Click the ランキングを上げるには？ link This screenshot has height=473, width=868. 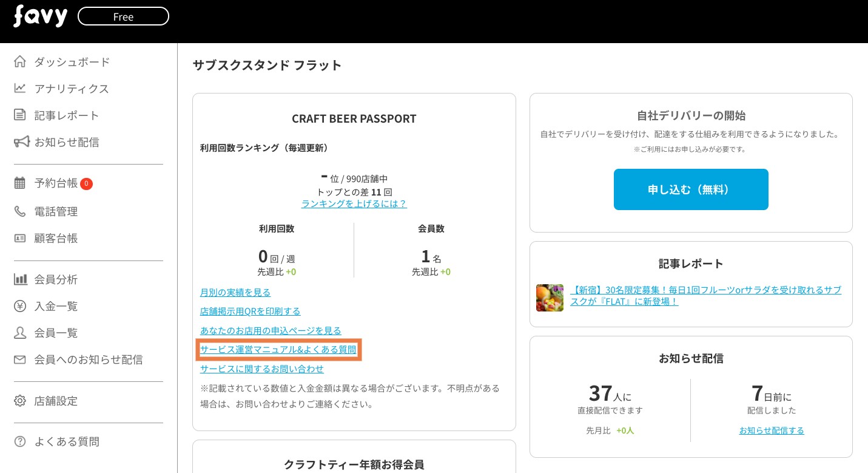click(x=354, y=203)
